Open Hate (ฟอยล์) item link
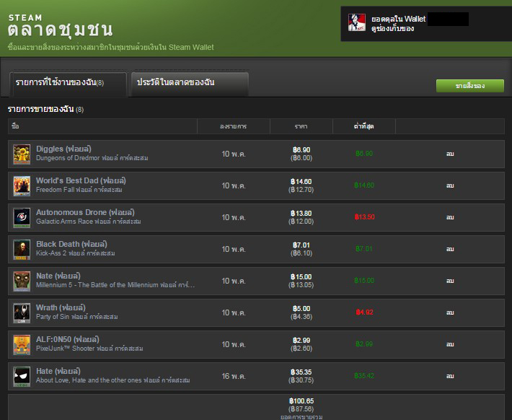Image resolution: width=512 pixels, height=420 pixels. click(x=58, y=371)
